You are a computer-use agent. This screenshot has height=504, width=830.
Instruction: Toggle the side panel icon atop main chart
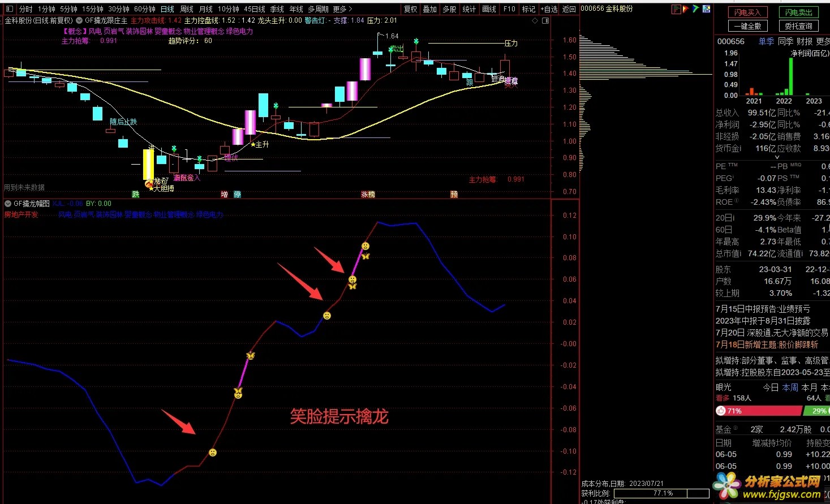[545, 20]
